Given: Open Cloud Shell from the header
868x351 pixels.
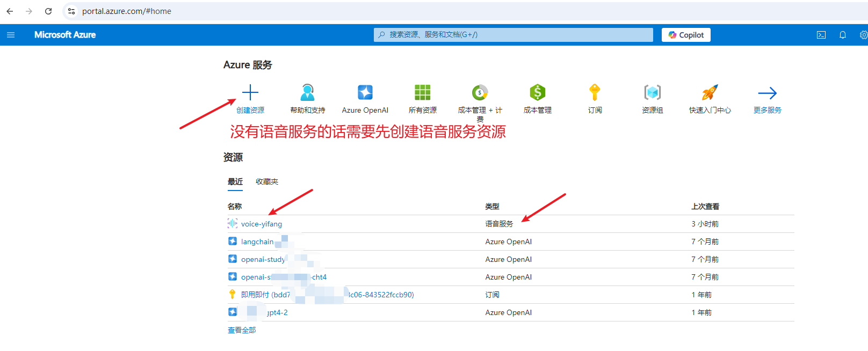Looking at the screenshot, I should (821, 35).
